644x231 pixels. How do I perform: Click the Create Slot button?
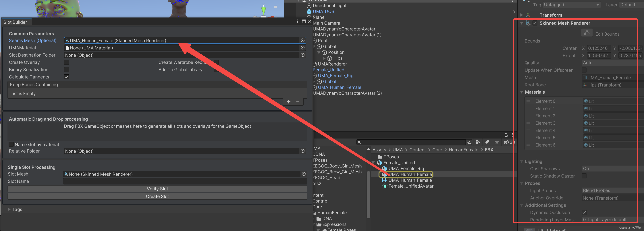[157, 196]
